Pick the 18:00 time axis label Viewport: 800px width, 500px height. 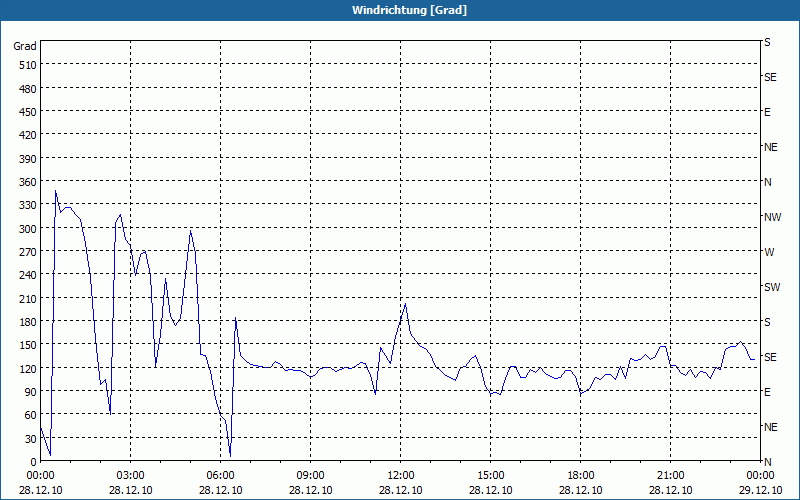(x=581, y=476)
